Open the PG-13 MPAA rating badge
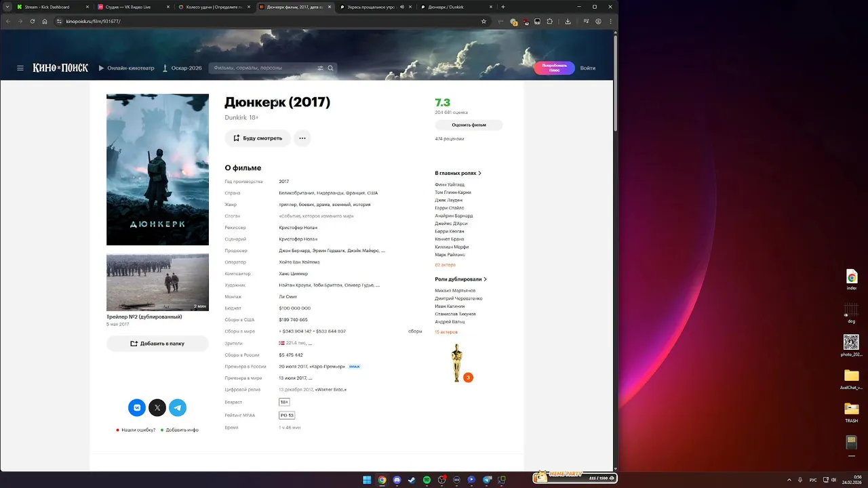 pos(287,415)
